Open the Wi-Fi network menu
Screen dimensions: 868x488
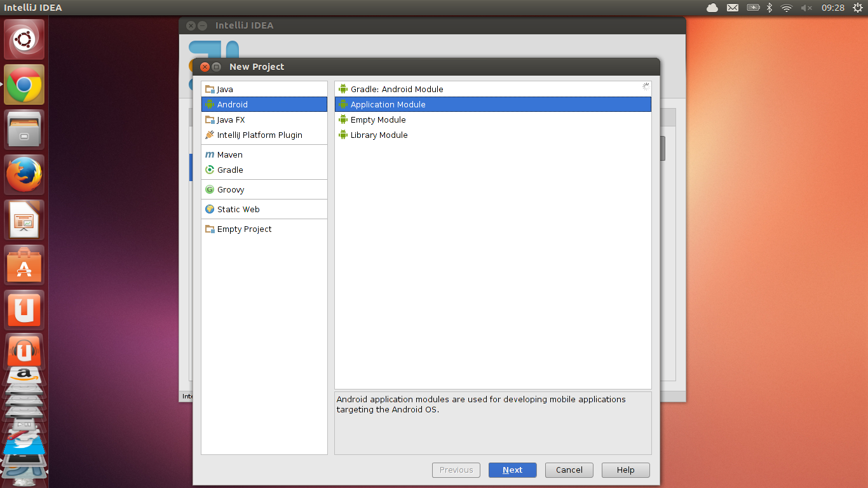(787, 8)
